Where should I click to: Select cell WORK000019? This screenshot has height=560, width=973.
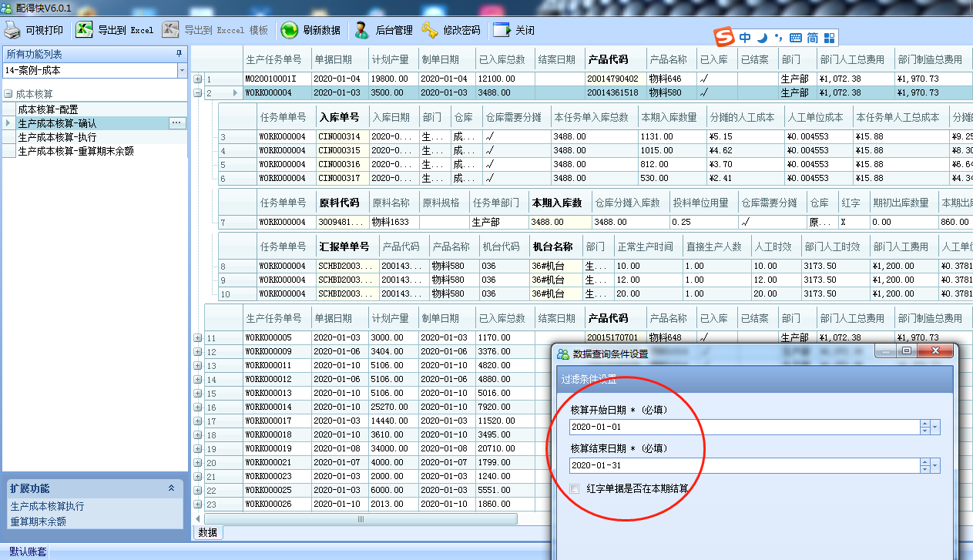[277, 448]
